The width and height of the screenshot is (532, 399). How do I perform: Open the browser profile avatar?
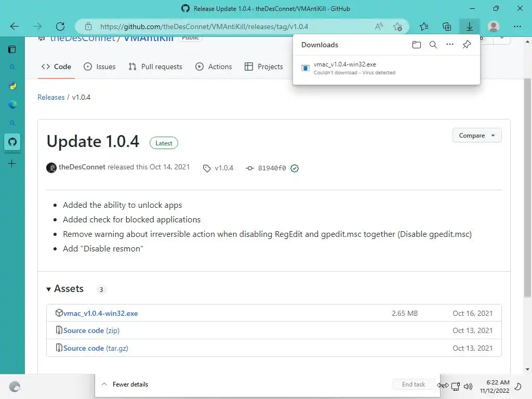click(x=494, y=26)
